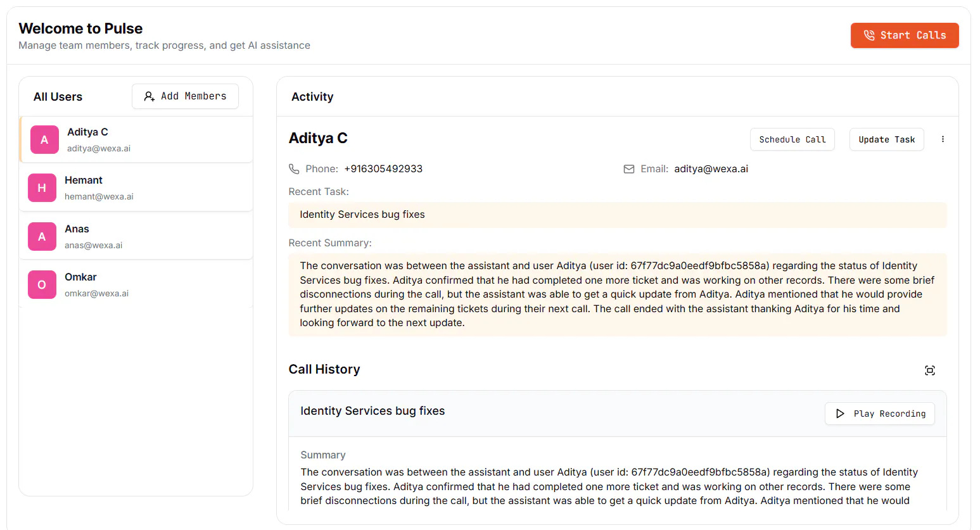Click the Recent Task box Identity Services bug fixes
Viewport: 980px width, 530px height.
618,215
